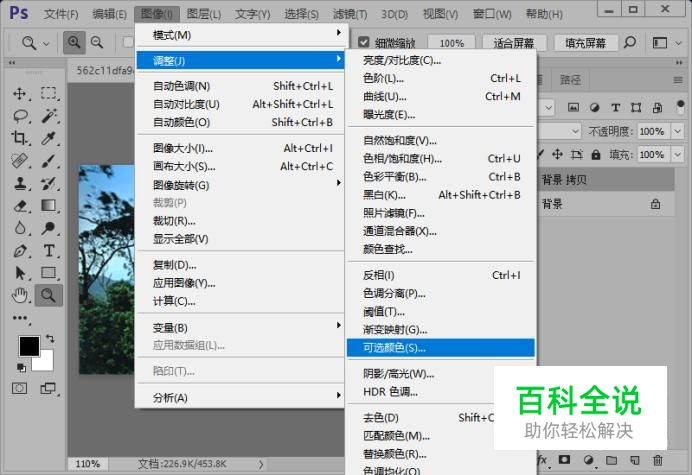
Task: Choose 曲线(U) adjustment
Action: pos(440,96)
